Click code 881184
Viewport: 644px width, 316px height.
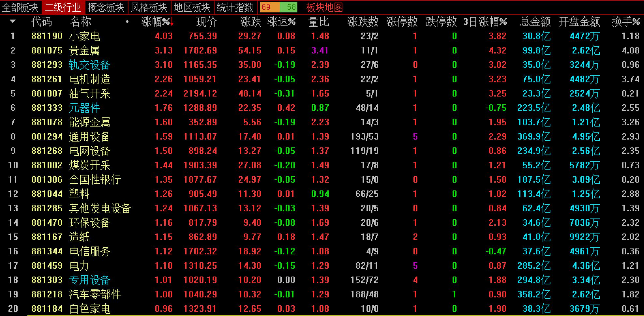47,308
